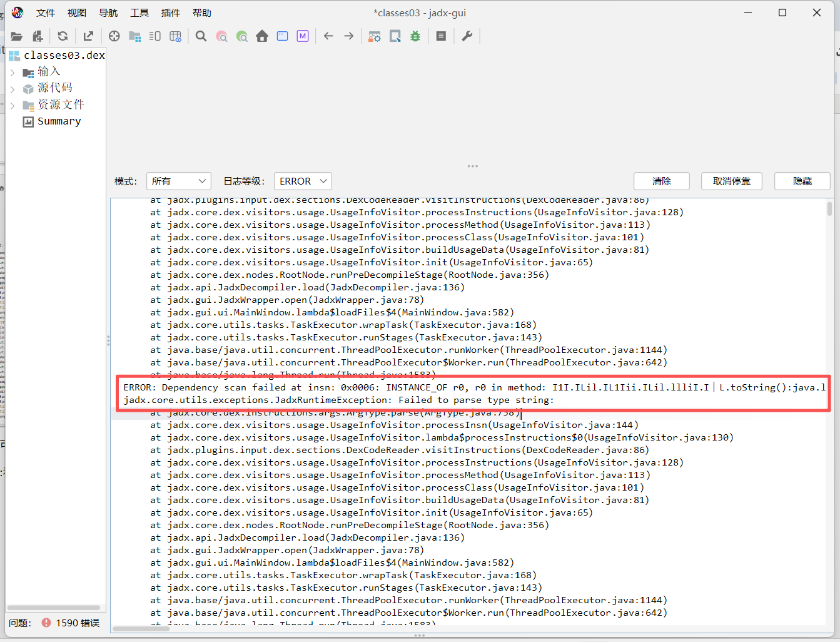
Task: Open the 日志等级 ERROR dropdown
Action: [x=303, y=181]
